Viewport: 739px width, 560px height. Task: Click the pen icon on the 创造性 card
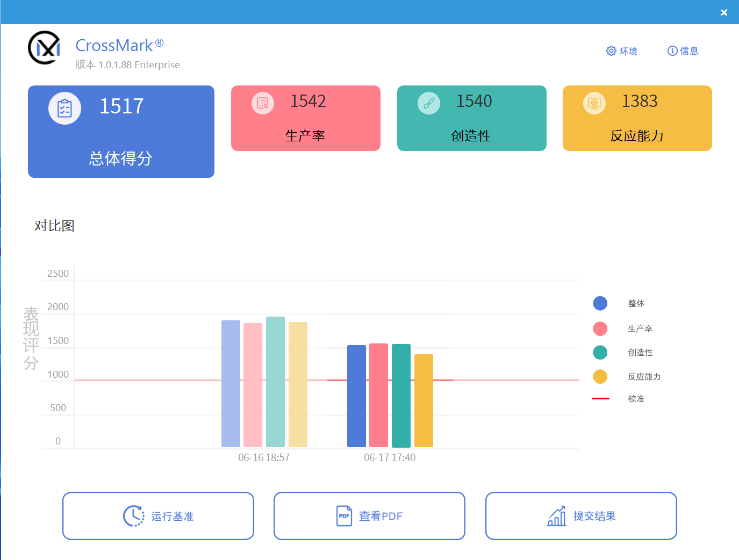428,103
